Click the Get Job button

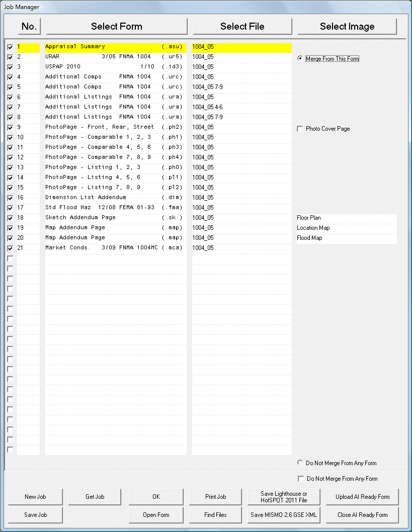[x=95, y=497]
